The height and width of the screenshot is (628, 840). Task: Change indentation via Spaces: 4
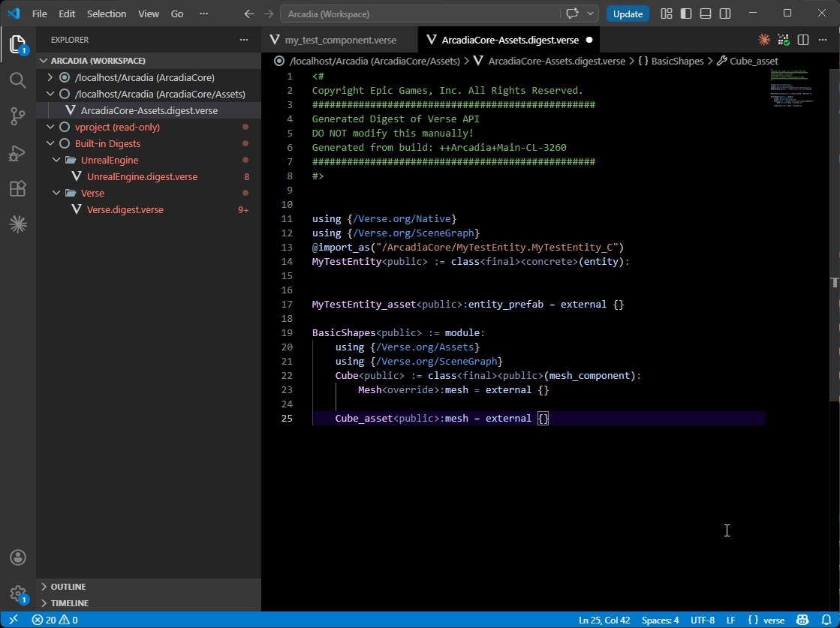click(660, 620)
